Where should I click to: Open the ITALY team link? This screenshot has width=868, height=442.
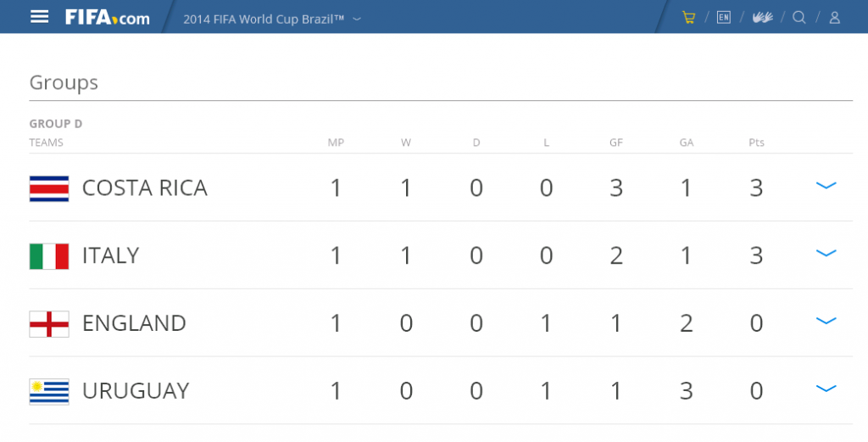[x=111, y=256]
